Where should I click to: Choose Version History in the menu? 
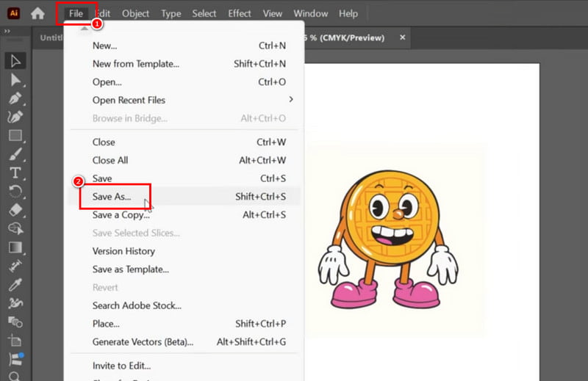(x=123, y=251)
